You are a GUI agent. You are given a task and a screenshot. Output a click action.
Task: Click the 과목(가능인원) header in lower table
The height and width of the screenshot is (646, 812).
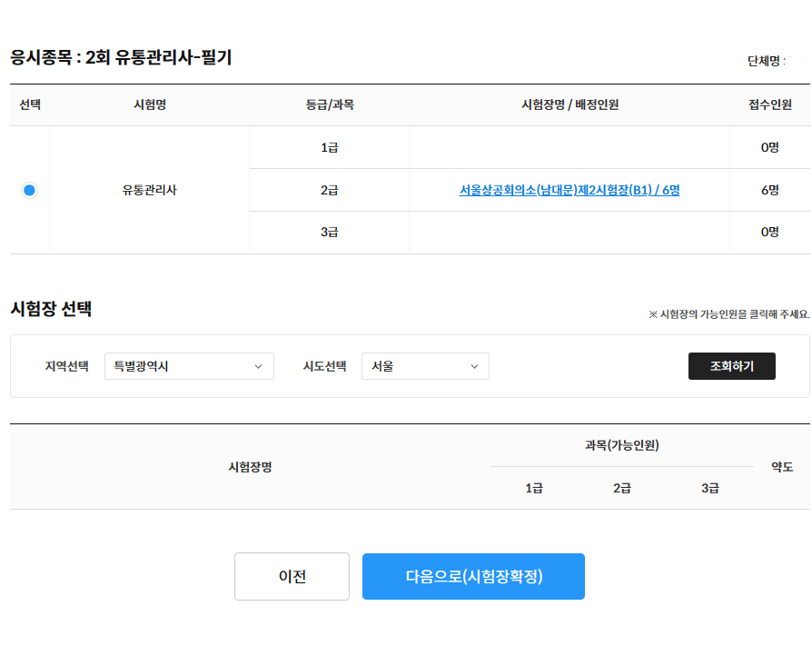[622, 445]
